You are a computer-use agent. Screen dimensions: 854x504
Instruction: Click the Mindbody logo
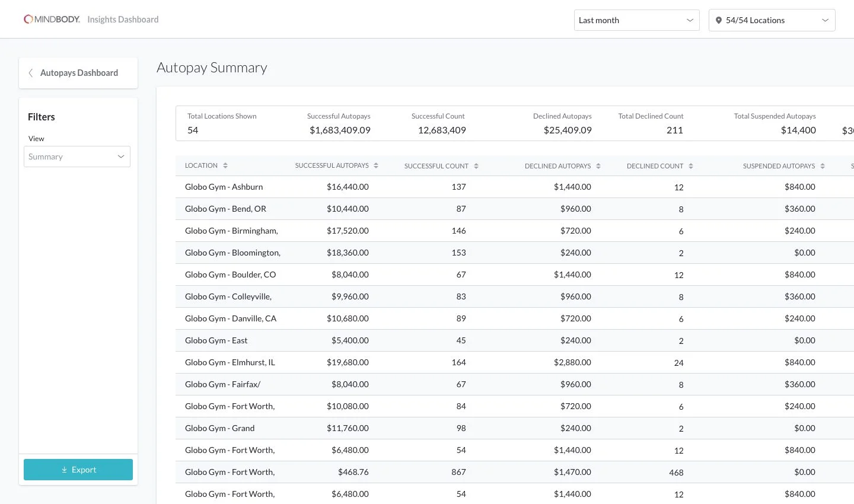point(52,20)
